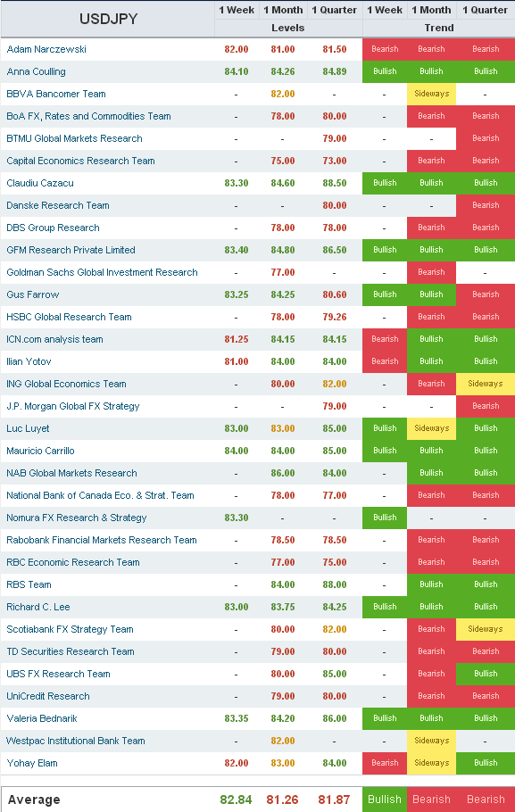Screen dimensions: 515x812
Task: Click Rabobank Financial Markets Research Team
Action: click(102, 540)
